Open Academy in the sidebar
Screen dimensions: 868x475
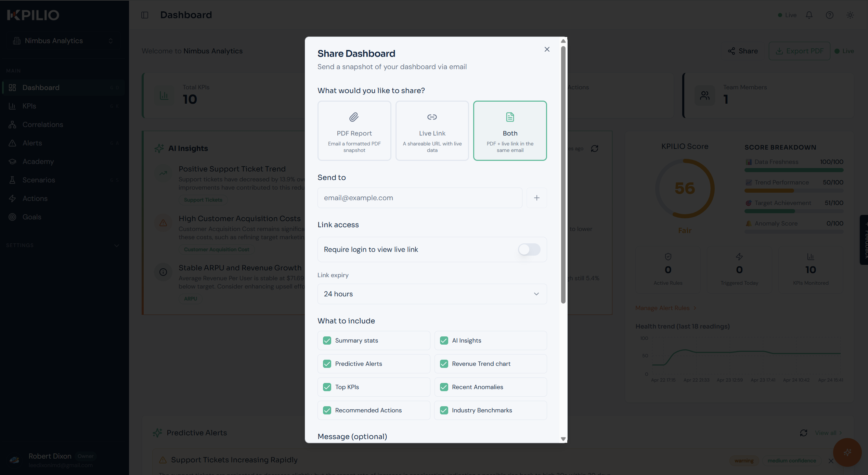tap(64, 162)
